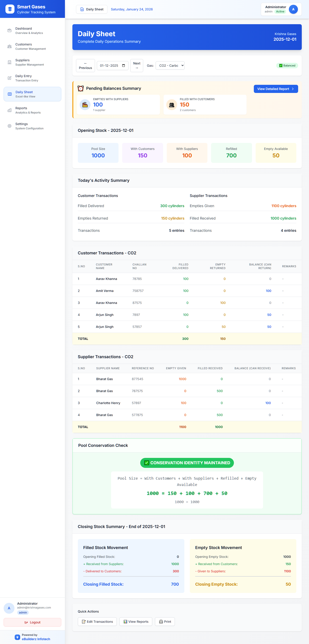Screen dimensions: 309x644
Task: Click the Print button
Action: click(165, 621)
